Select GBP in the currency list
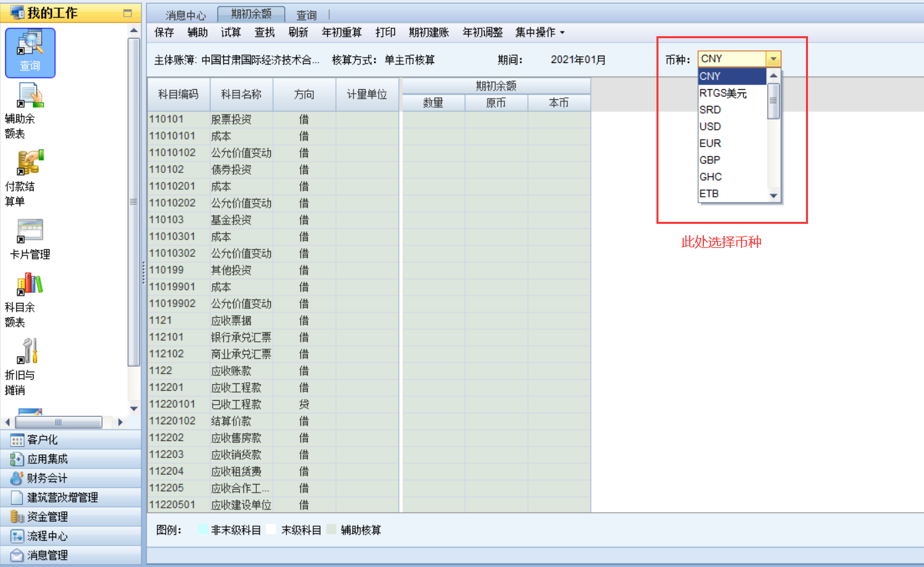The width and height of the screenshot is (924, 567). point(732,160)
